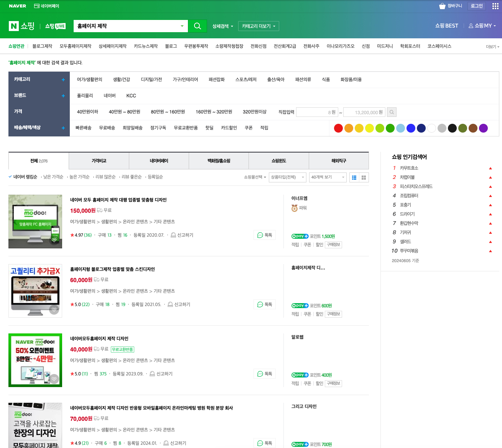Screen dimensions: 502x448
Task: Open the 쇼핑MY dropdown
Action: (482, 26)
